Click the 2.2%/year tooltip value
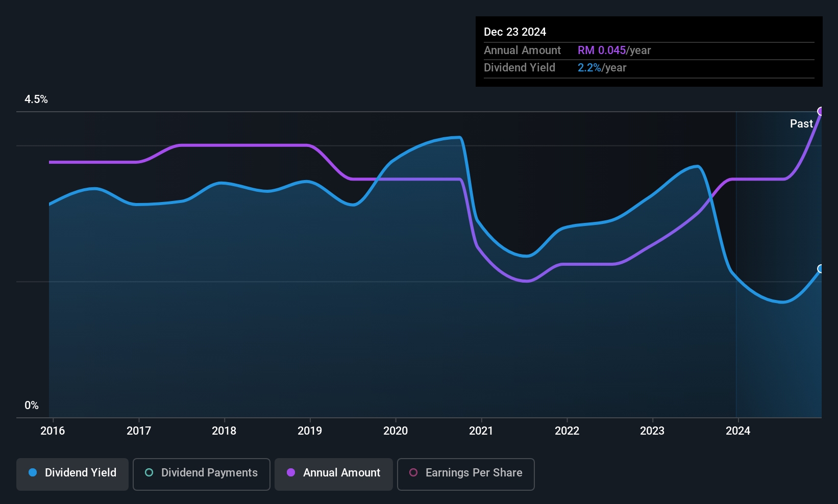 coord(602,68)
